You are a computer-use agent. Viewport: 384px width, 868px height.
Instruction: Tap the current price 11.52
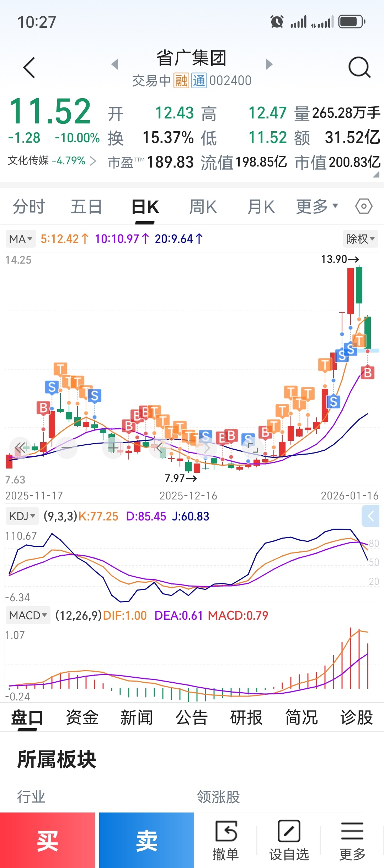coord(50,112)
